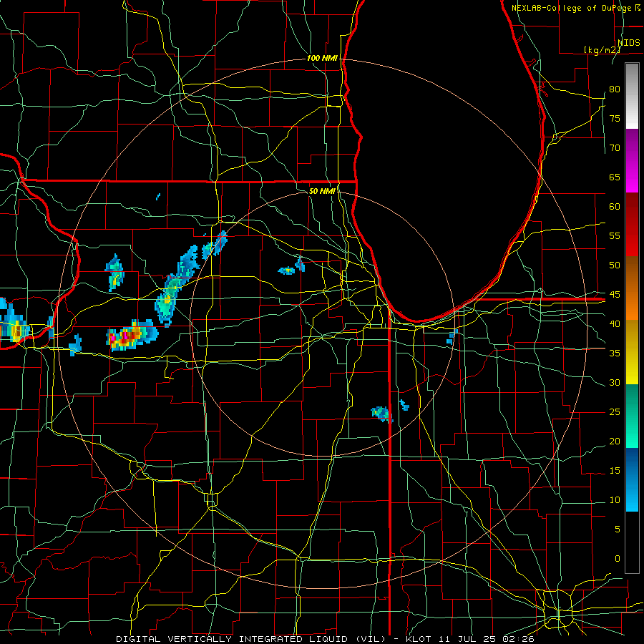
Task: Click the DIGITAL VERTICALLY INTEGRATED LIQUID (VIL) caption
Action: click(250, 639)
